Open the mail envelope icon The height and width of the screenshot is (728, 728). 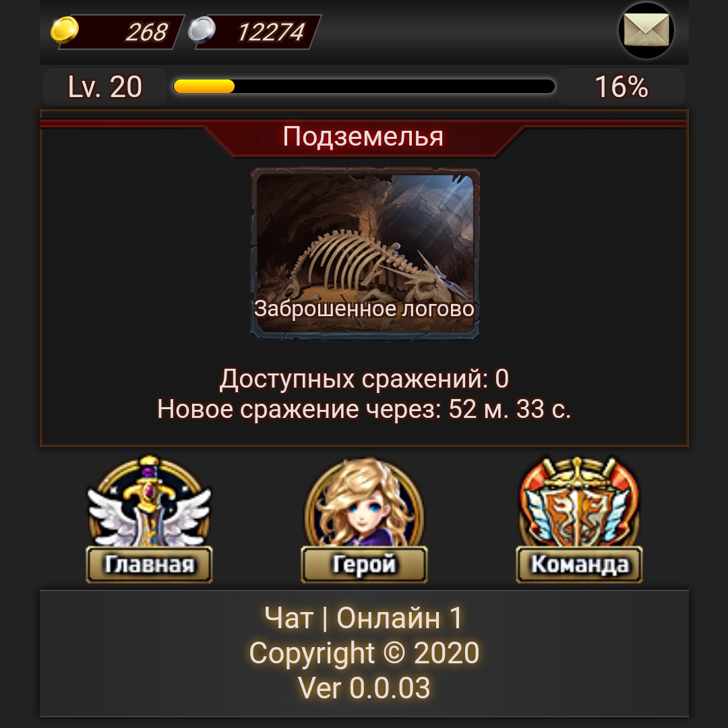[646, 30]
